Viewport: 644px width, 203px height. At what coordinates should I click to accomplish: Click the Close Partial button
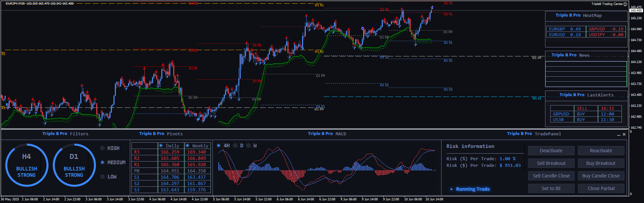[601, 188]
